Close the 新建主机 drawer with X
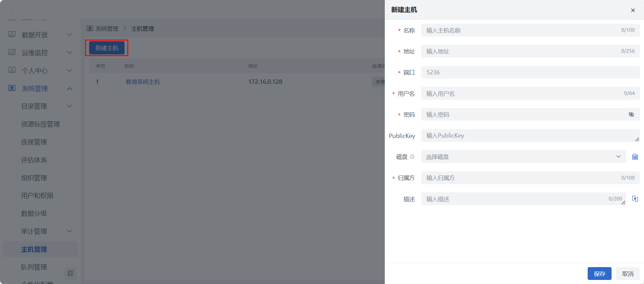This screenshot has width=644, height=284. pyautogui.click(x=633, y=10)
